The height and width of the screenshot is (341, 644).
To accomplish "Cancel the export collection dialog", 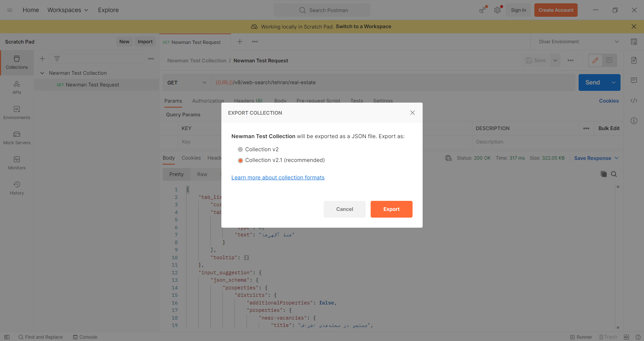I will click(344, 209).
